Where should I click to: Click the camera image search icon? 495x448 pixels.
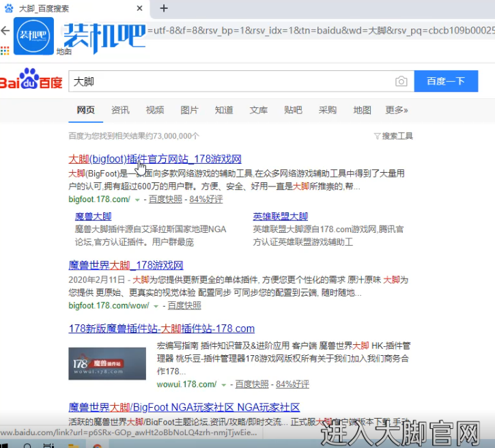pyautogui.click(x=401, y=81)
